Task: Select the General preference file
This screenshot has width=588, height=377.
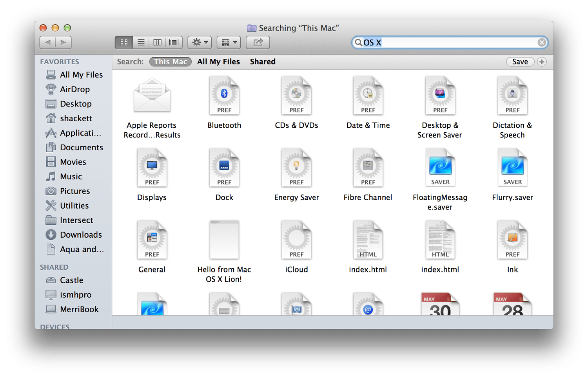Action: (152, 247)
